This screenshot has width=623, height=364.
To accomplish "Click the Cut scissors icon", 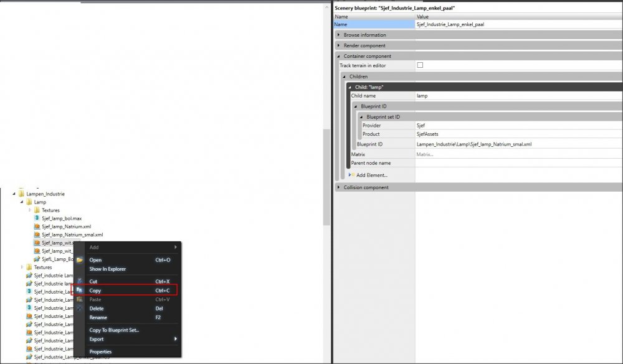I will point(80,281).
